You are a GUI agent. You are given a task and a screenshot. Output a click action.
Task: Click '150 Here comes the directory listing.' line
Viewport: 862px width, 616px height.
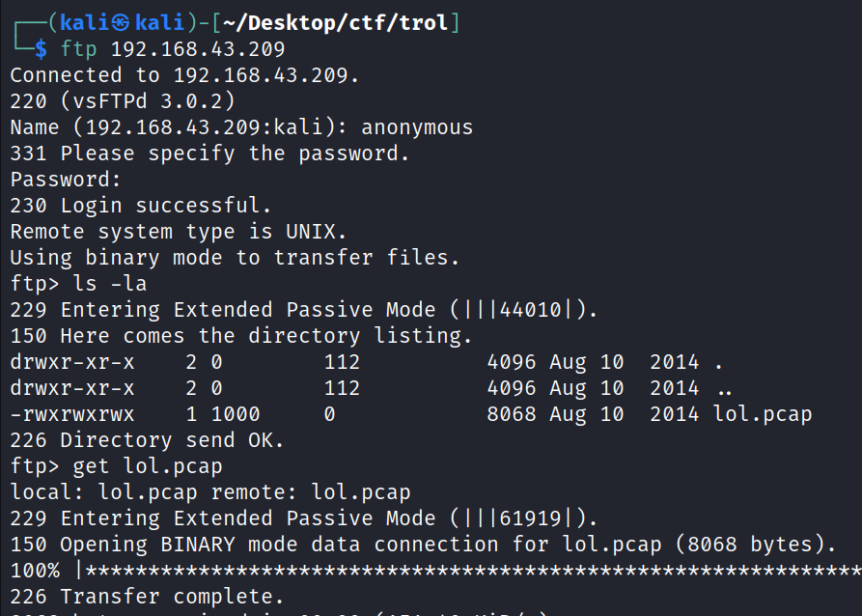[241, 336]
